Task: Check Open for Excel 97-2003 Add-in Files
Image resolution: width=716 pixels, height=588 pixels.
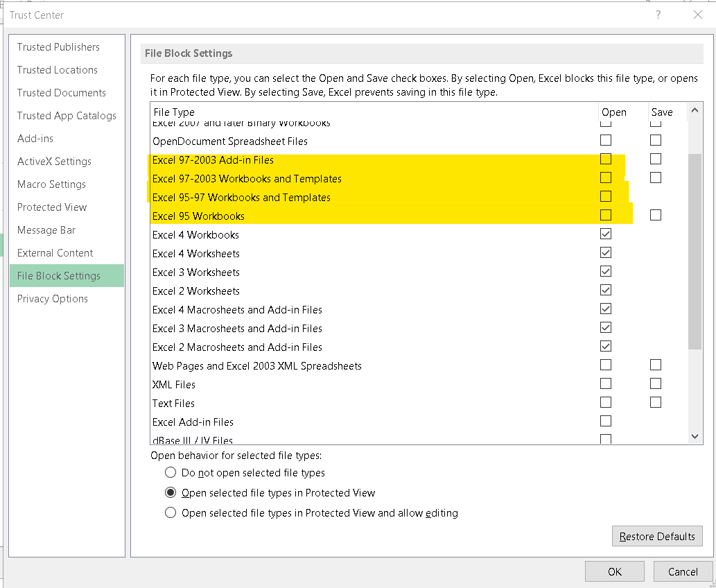Action: 606,159
